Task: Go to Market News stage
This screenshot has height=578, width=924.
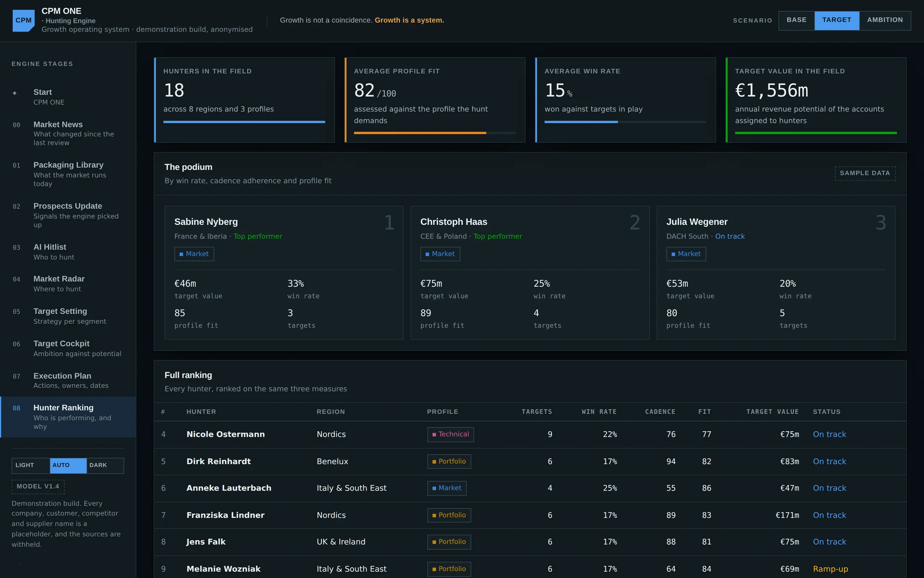Action: pos(68,133)
